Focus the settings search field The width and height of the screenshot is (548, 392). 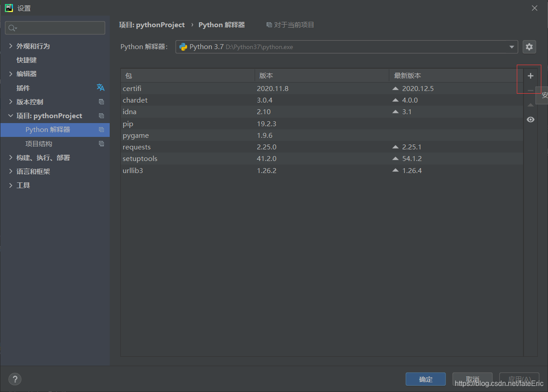point(55,28)
